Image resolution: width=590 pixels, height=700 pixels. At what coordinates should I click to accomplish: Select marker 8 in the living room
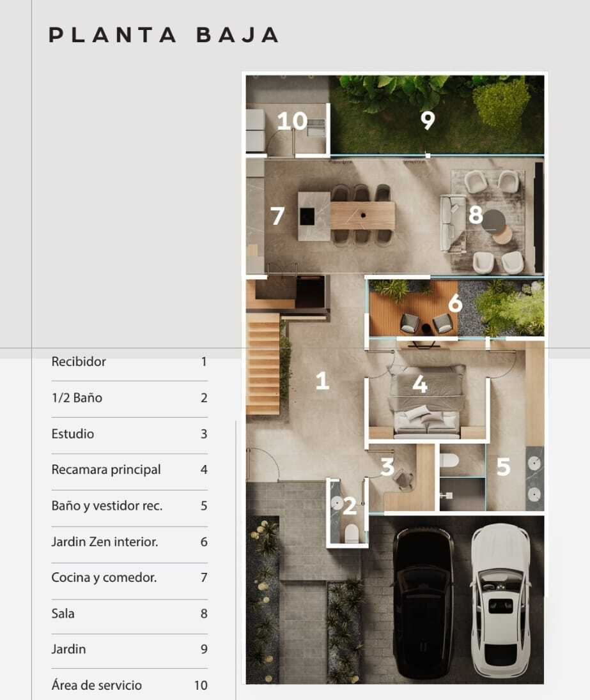point(475,215)
